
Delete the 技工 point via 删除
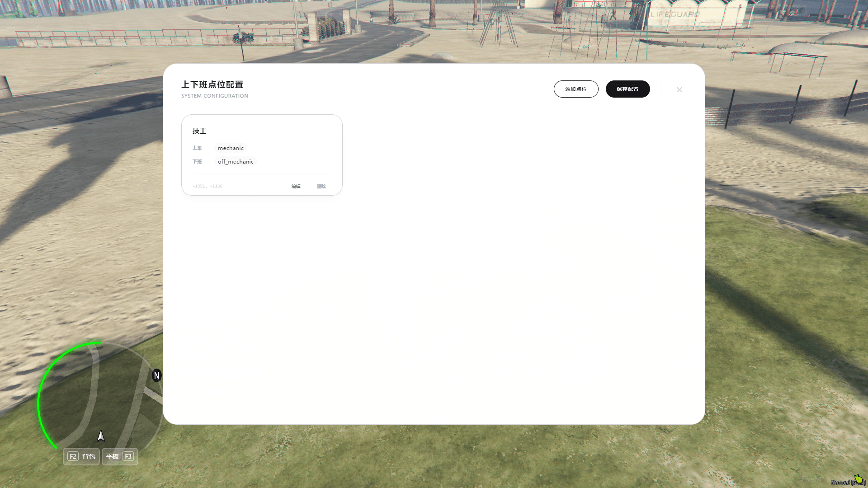(x=321, y=186)
